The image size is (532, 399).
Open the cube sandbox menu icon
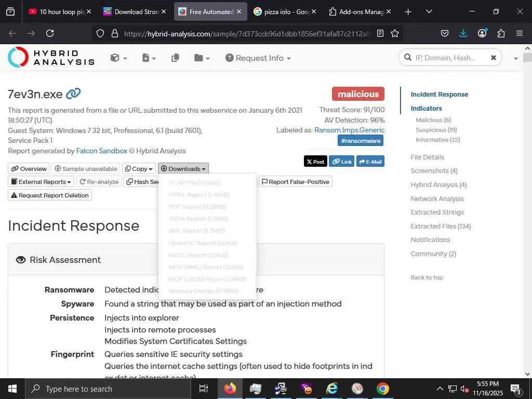(118, 58)
